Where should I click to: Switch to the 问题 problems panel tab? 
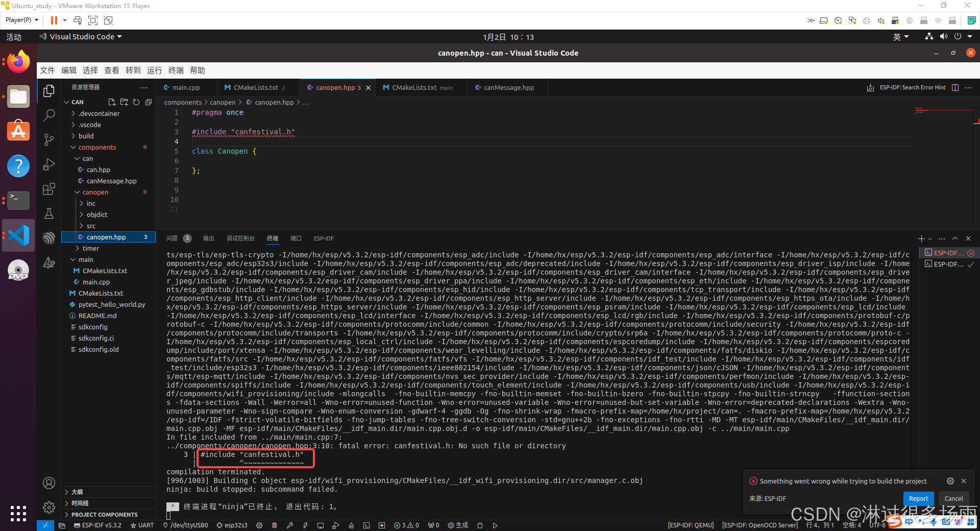[x=172, y=238]
